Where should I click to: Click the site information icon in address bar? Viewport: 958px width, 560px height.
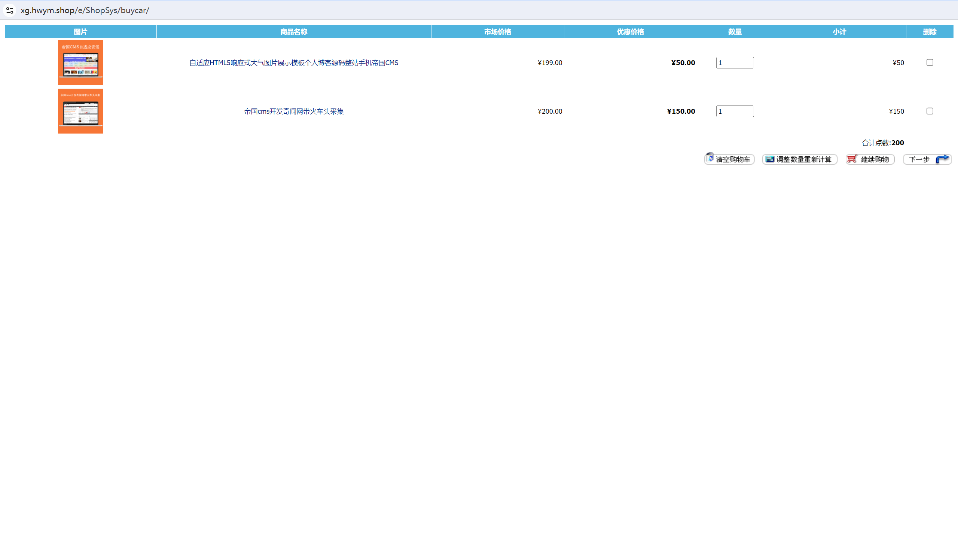tap(9, 10)
